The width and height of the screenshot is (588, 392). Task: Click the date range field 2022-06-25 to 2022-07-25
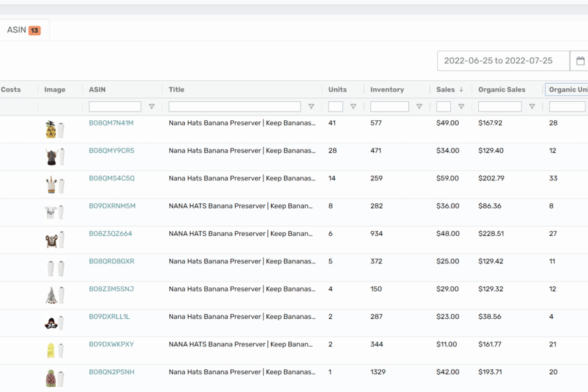click(503, 61)
